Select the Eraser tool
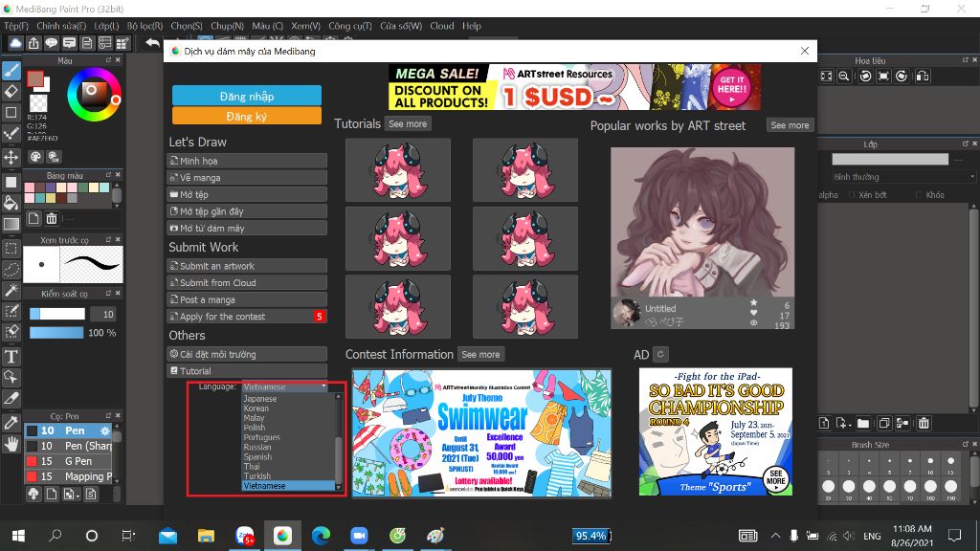 pyautogui.click(x=11, y=91)
